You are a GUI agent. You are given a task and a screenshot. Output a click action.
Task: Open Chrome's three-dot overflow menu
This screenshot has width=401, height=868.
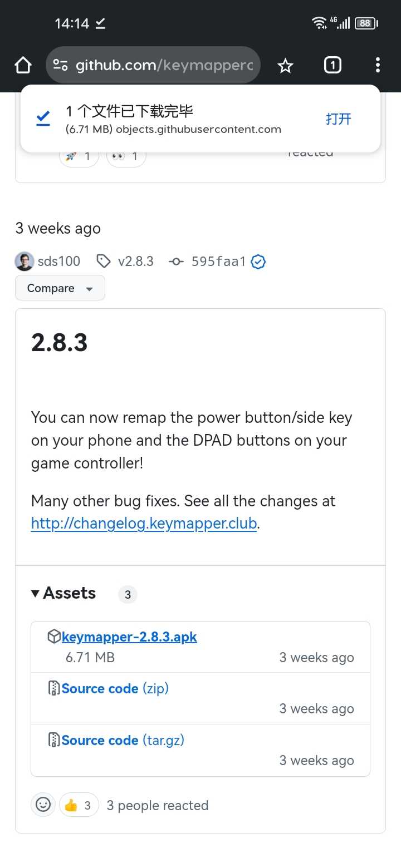click(x=378, y=66)
